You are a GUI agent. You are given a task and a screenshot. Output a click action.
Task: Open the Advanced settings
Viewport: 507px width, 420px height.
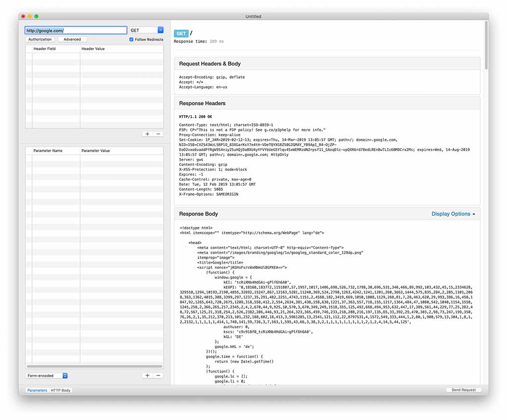(72, 40)
